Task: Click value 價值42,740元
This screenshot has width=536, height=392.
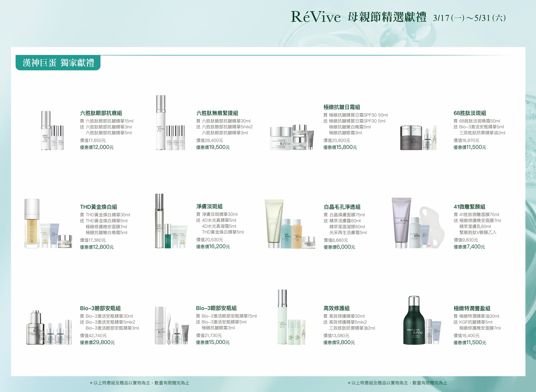Action: pyautogui.click(x=93, y=336)
